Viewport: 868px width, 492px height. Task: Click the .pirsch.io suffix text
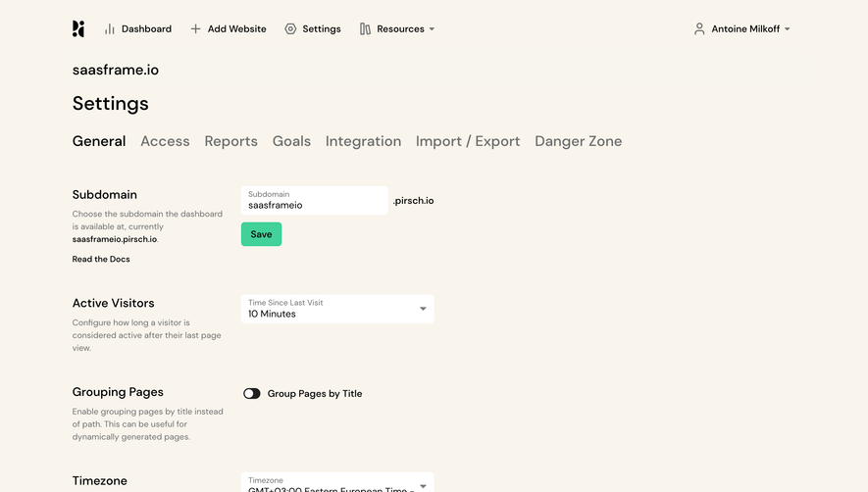click(x=414, y=200)
